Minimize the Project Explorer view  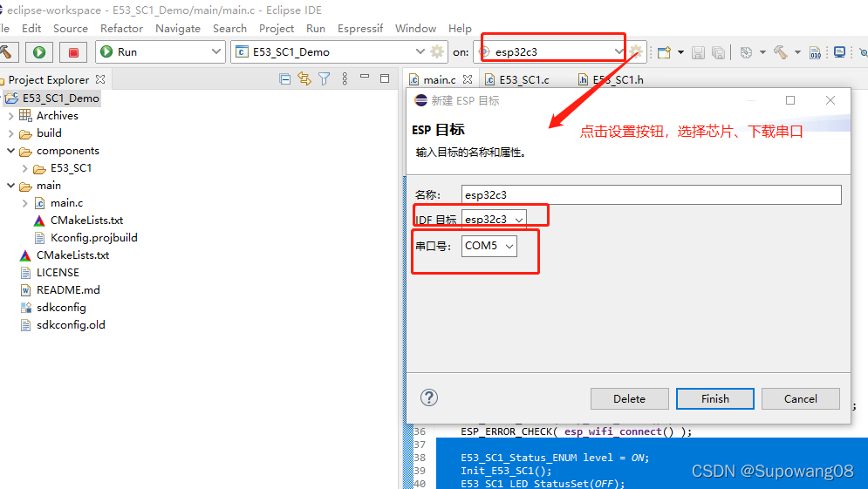365,77
